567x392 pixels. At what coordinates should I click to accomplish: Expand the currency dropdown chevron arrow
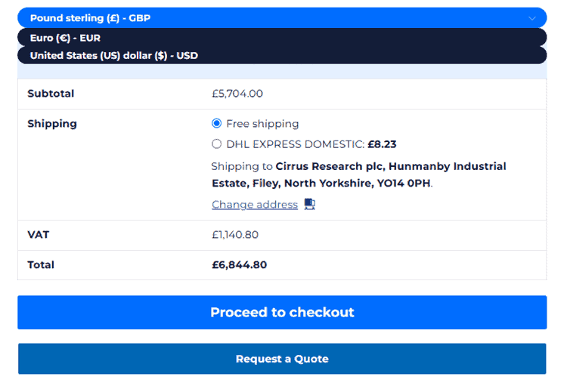tap(532, 18)
